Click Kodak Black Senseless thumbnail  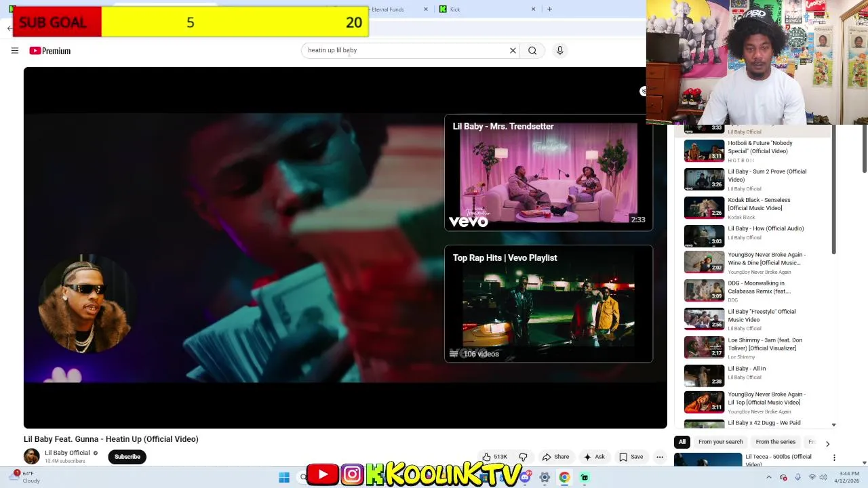704,207
